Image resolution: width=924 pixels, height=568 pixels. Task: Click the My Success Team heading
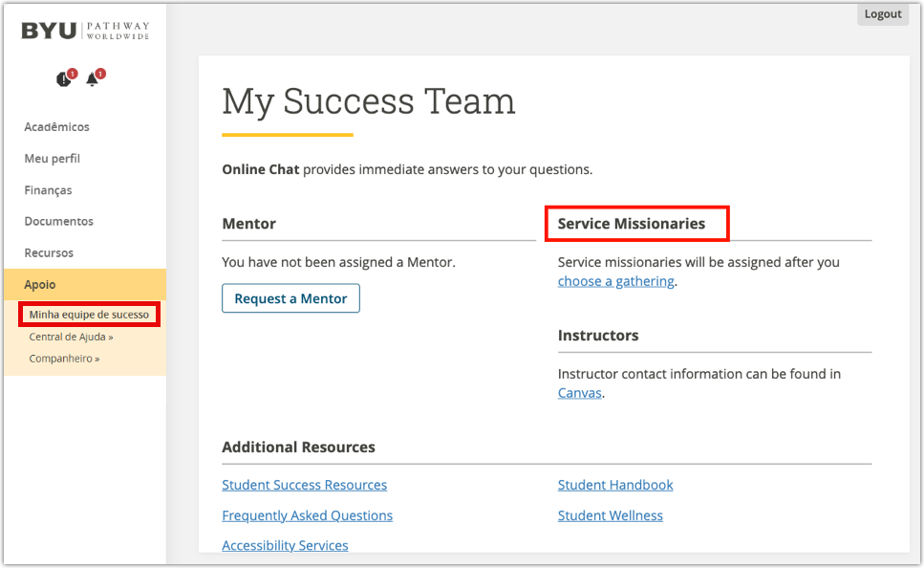(368, 101)
